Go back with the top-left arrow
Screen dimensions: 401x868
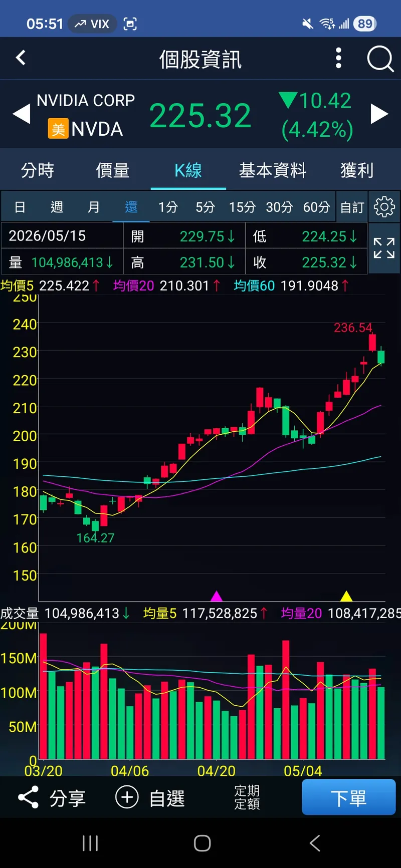coord(21,58)
